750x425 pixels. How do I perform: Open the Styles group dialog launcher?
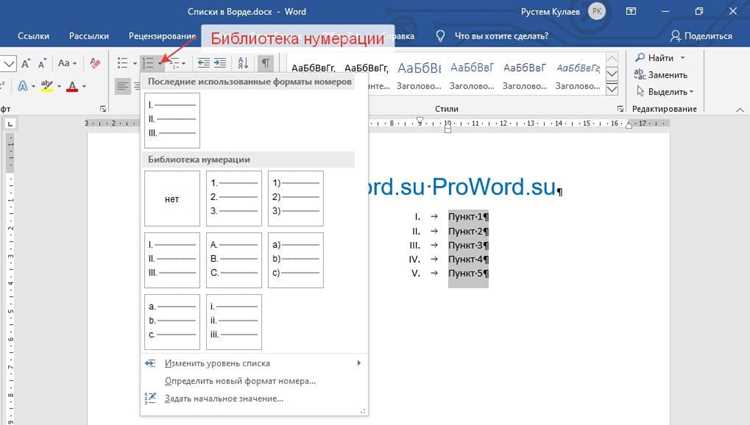tap(620, 109)
